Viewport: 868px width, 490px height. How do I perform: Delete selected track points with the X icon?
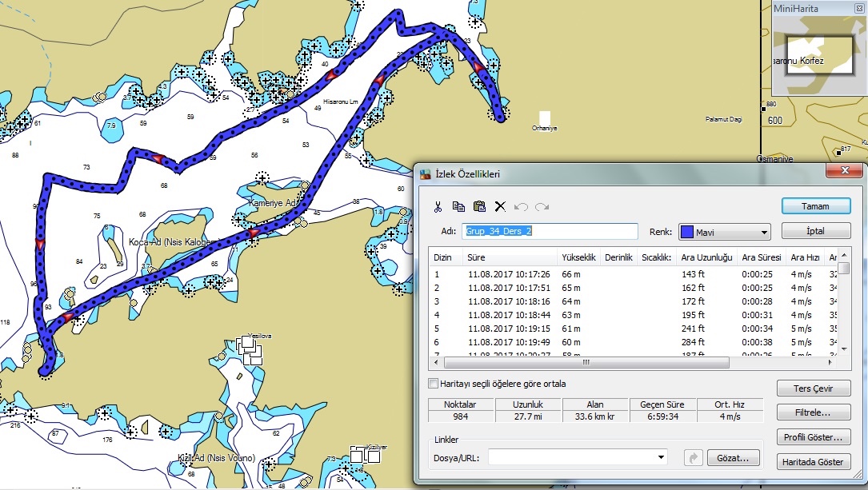(500, 207)
